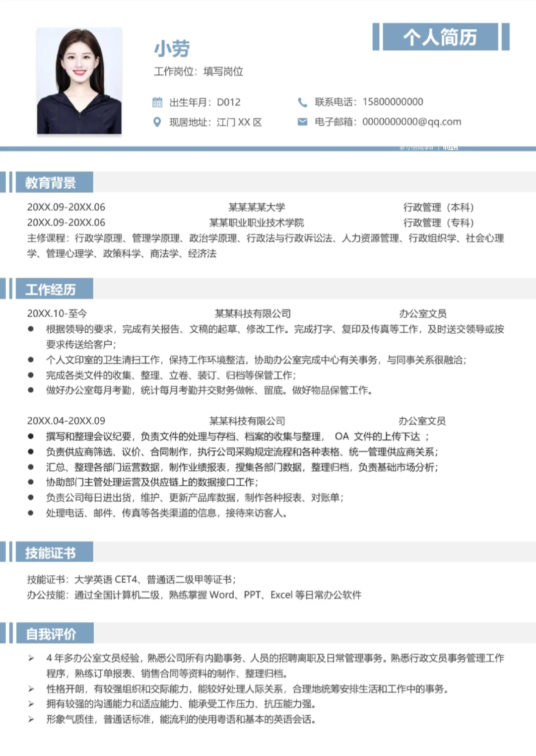Click the 技能证书: 大学英语 CET4 line
Image resolution: width=536 pixels, height=756 pixels.
point(132,579)
